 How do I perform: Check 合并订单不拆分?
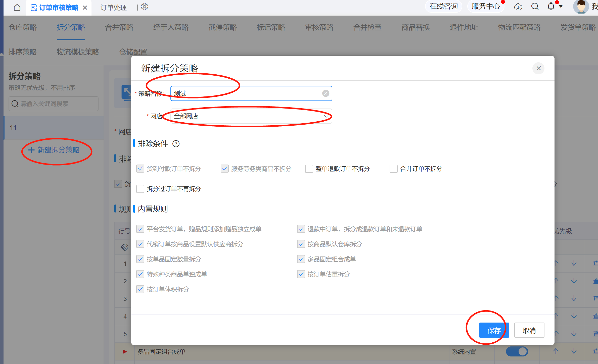click(x=393, y=169)
